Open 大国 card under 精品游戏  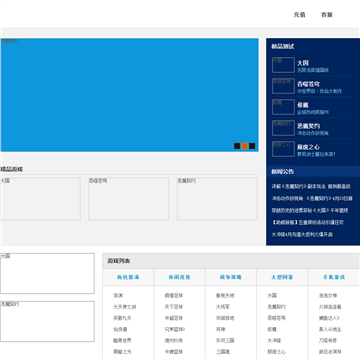pyautogui.click(x=40, y=199)
